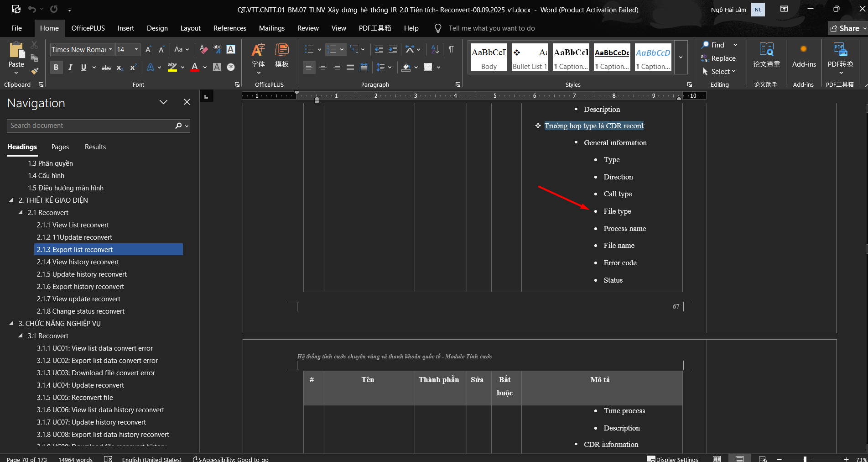Screen dimensions: 868x462
Task: Toggle the Show/Hide paragraph marks icon
Action: 451,49
